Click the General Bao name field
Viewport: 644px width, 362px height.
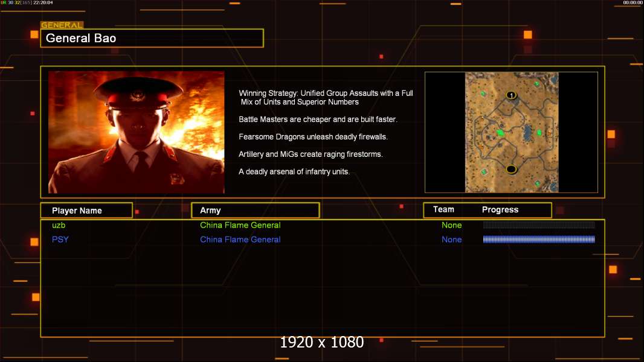(152, 38)
